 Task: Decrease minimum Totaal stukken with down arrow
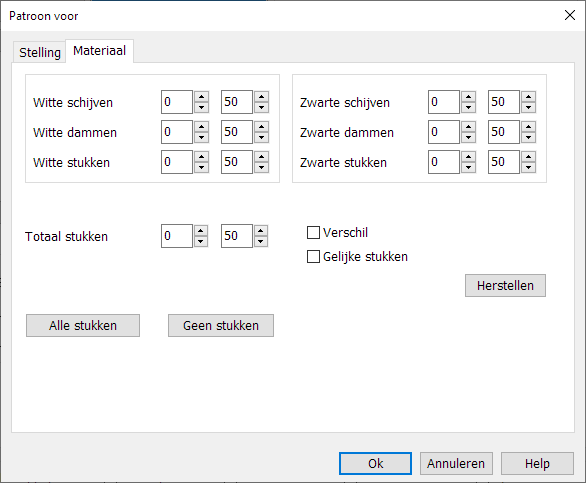(201, 241)
